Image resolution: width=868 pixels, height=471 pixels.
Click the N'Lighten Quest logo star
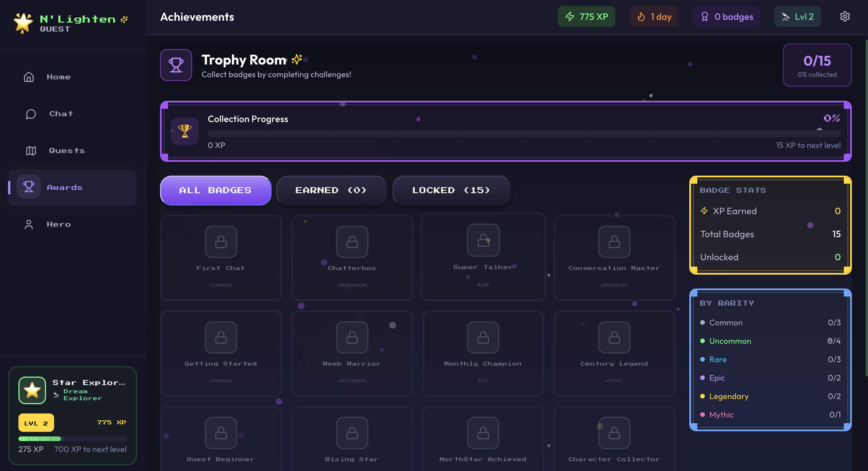[22, 22]
